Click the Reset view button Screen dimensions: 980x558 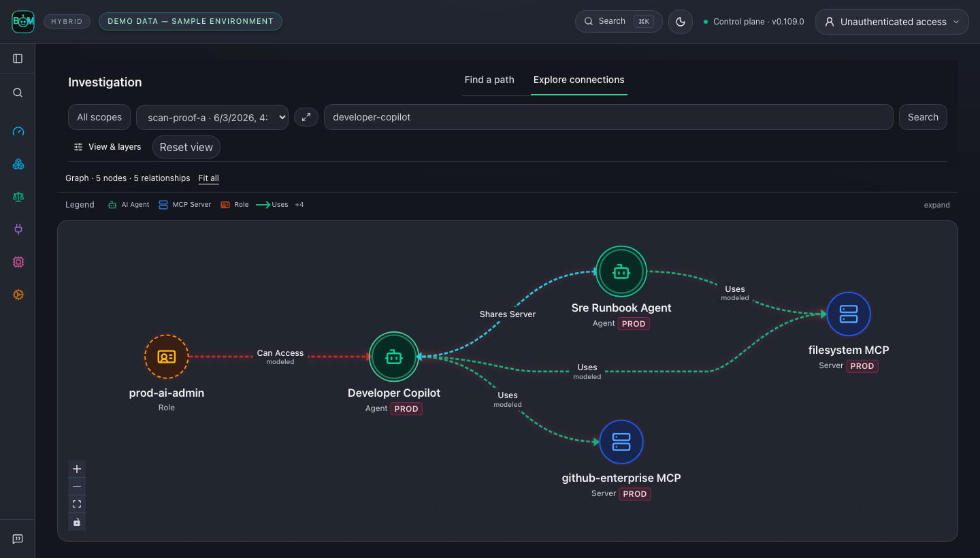[186, 147]
